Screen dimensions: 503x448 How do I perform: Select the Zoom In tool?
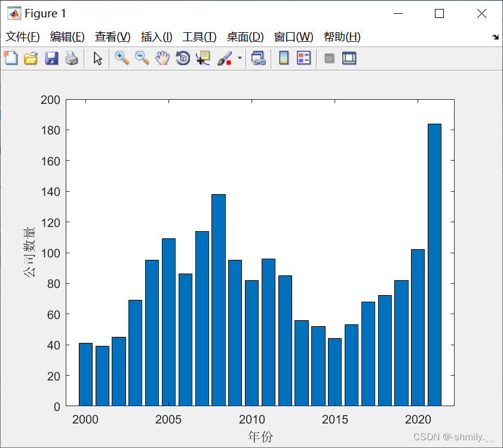pyautogui.click(x=122, y=58)
